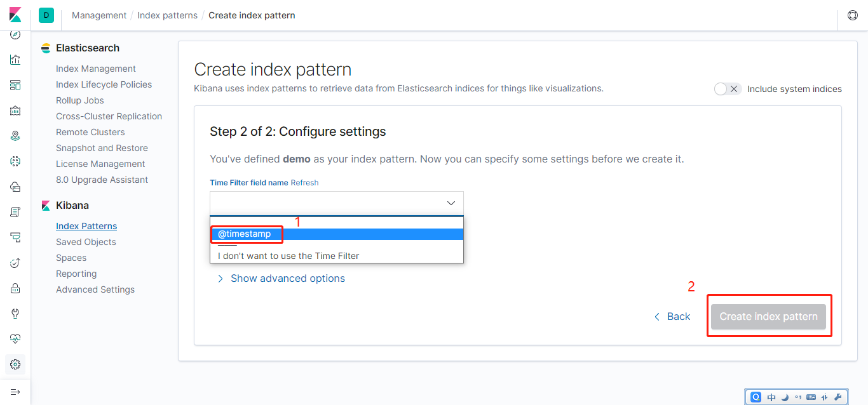This screenshot has width=868, height=405.
Task: Click the Kibana logo in top-left
Action: coord(15,15)
